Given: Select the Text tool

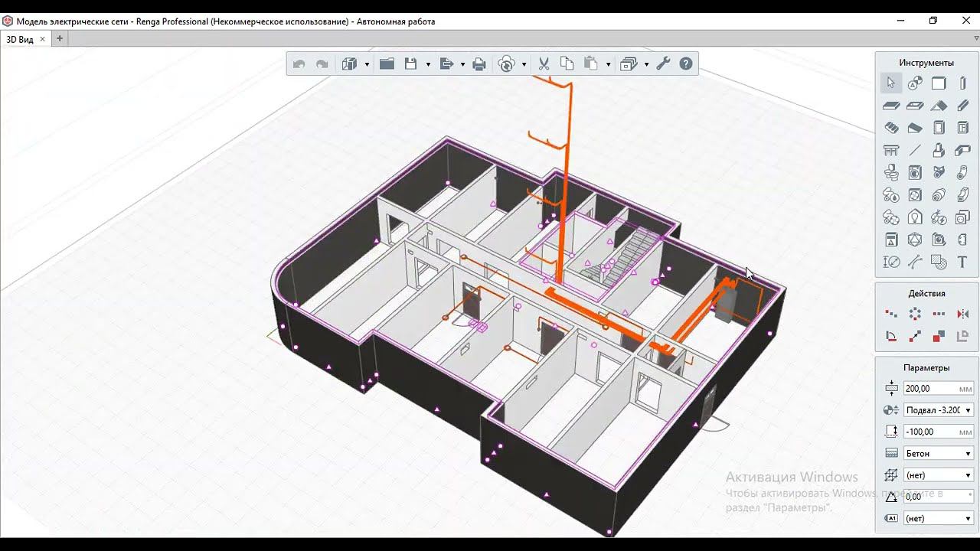Looking at the screenshot, I should (x=962, y=262).
